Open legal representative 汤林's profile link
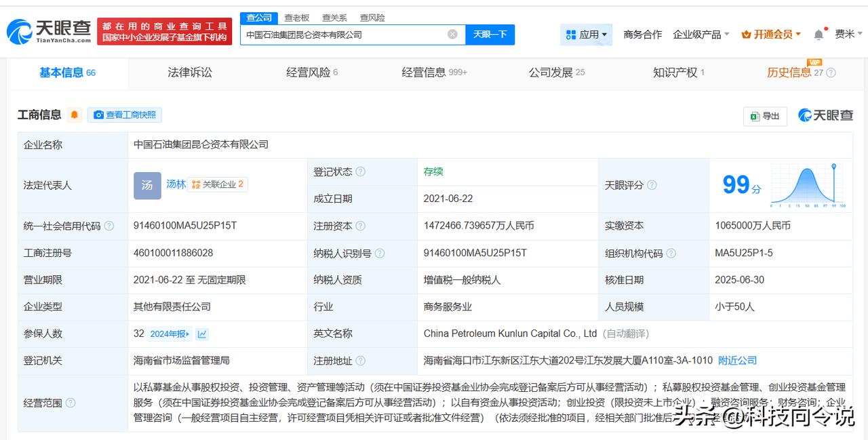868x440 pixels. (176, 184)
